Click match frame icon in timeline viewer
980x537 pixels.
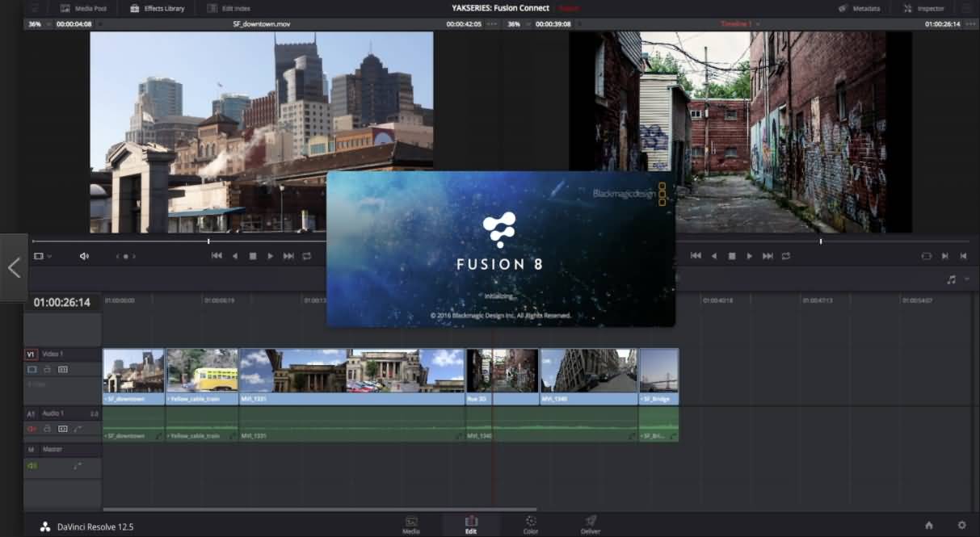[927, 256]
